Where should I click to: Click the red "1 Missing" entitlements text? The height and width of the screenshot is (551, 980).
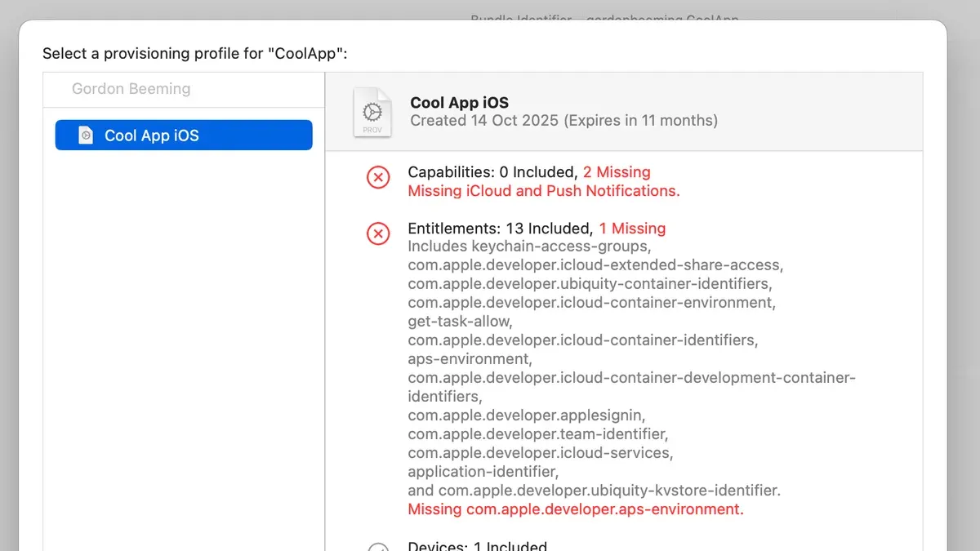(x=632, y=229)
